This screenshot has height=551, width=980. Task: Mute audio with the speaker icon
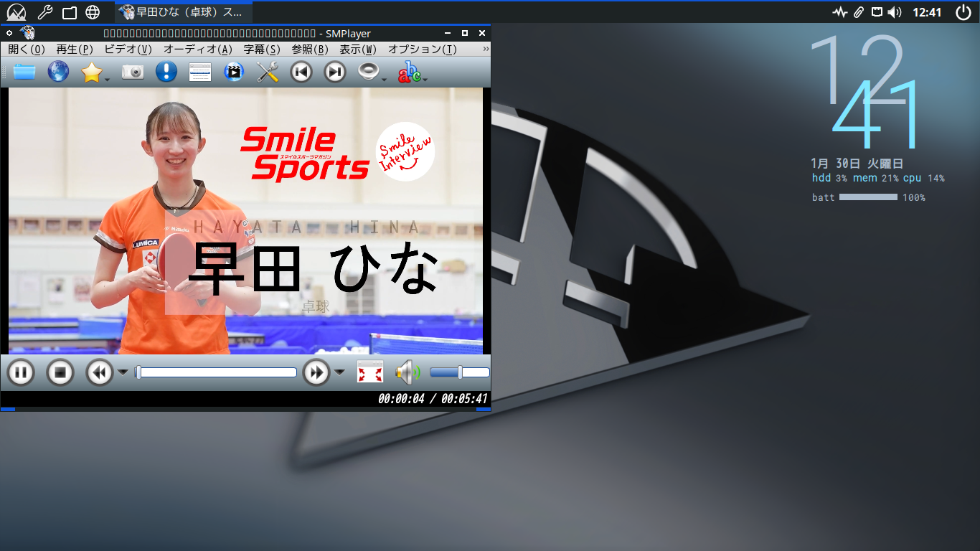408,372
